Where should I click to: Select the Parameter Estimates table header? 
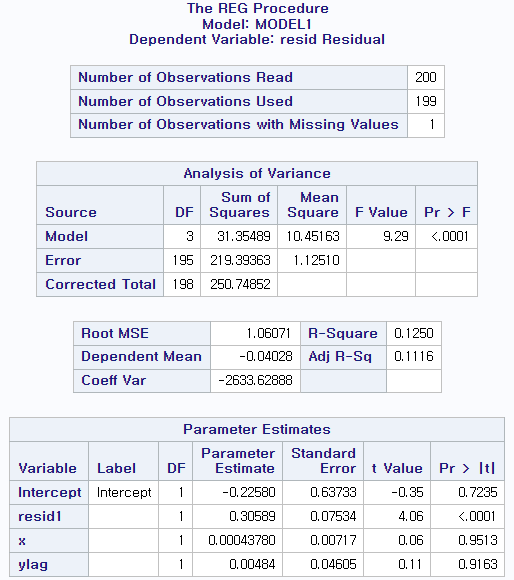(x=257, y=429)
